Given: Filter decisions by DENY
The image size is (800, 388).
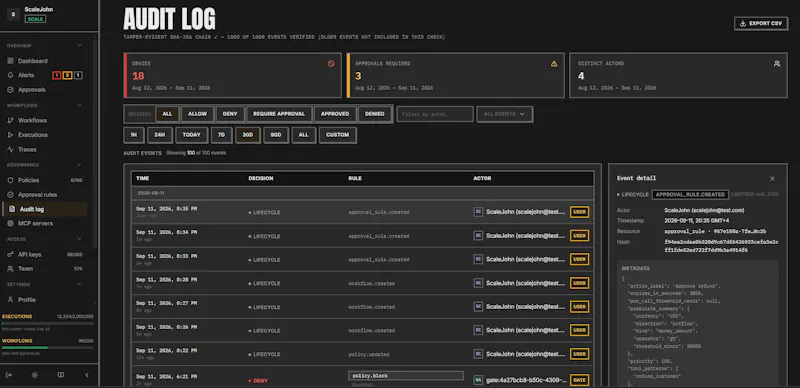Looking at the screenshot, I should (230, 114).
